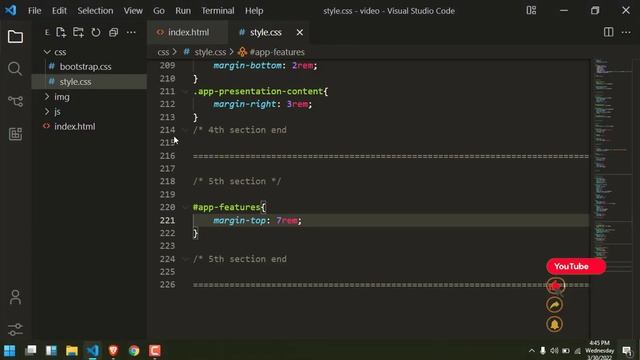Click the margin-right: 3rem declaration
Viewport: 640px width, 360px height.
[262, 104]
